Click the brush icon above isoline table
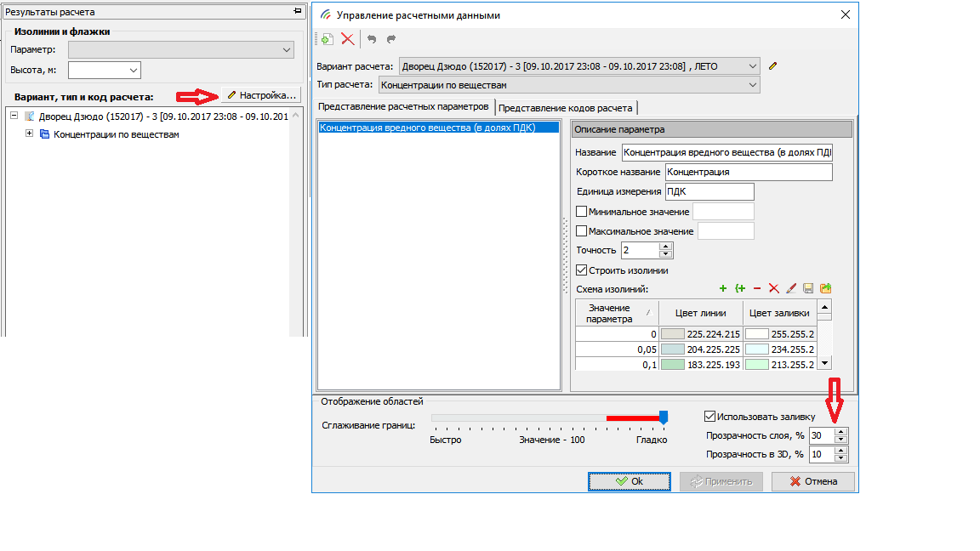Viewport: 980px width, 551px height. [791, 289]
